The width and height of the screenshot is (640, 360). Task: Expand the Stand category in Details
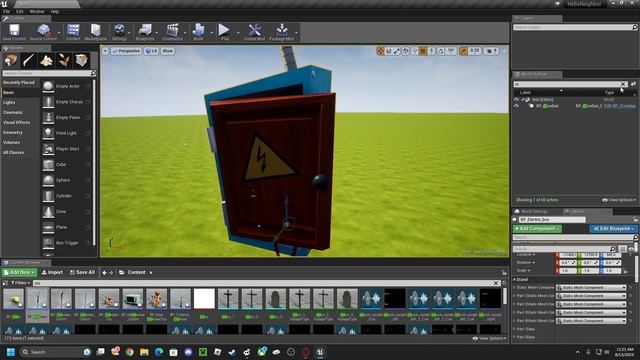[515, 280]
